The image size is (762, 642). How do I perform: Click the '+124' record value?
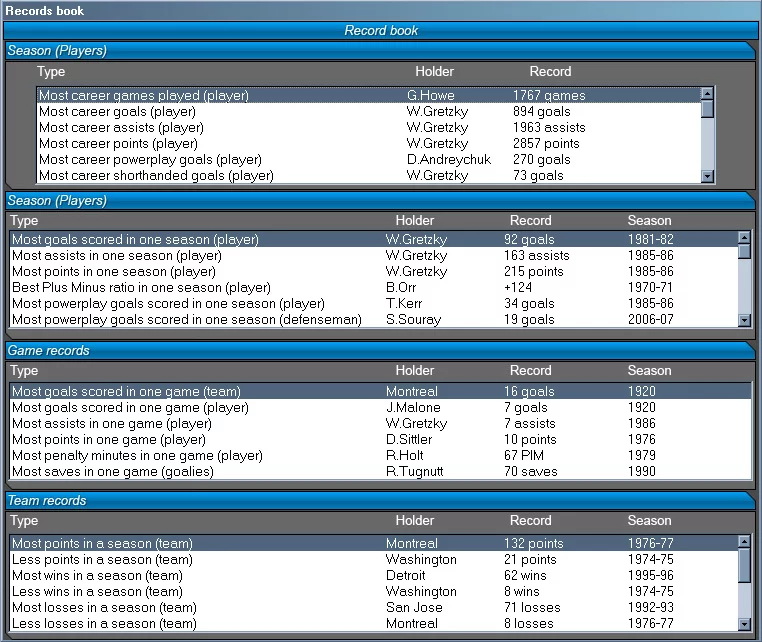(x=518, y=287)
